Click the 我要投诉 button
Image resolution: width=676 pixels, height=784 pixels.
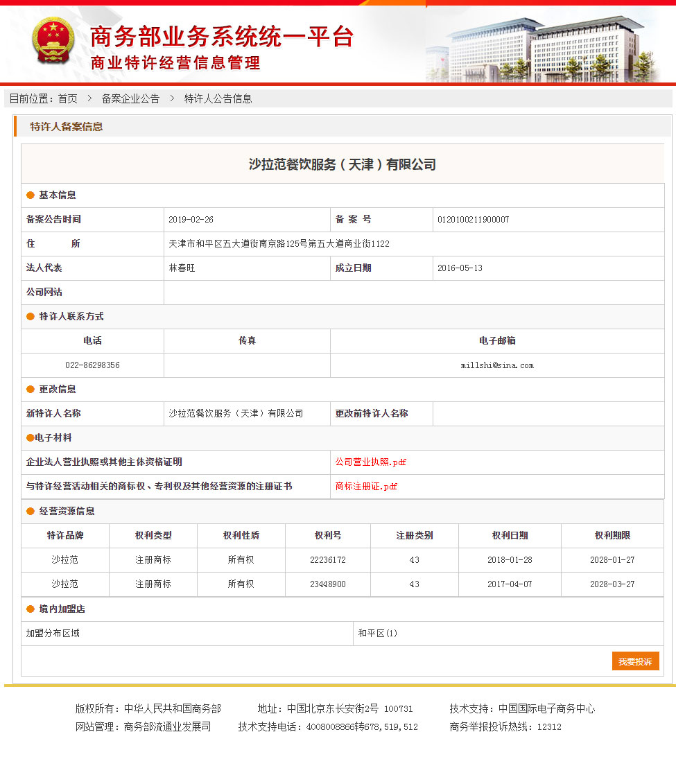point(635,661)
